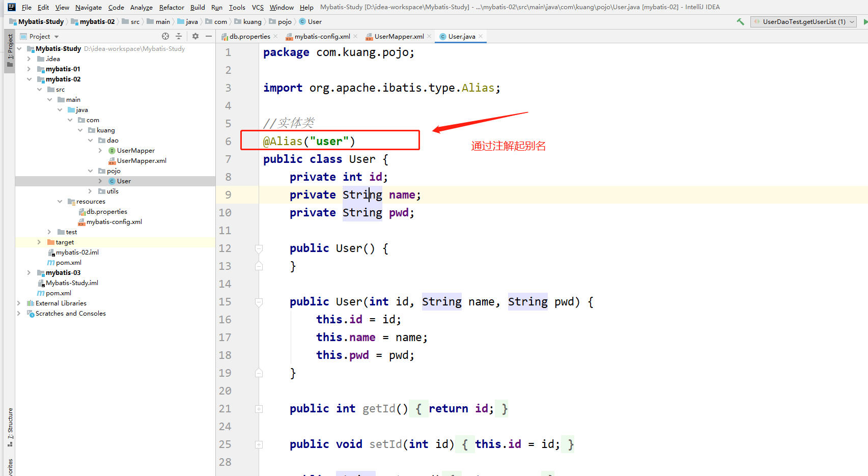The height and width of the screenshot is (476, 868).
Task: Close the db.properties tab
Action: tap(275, 36)
